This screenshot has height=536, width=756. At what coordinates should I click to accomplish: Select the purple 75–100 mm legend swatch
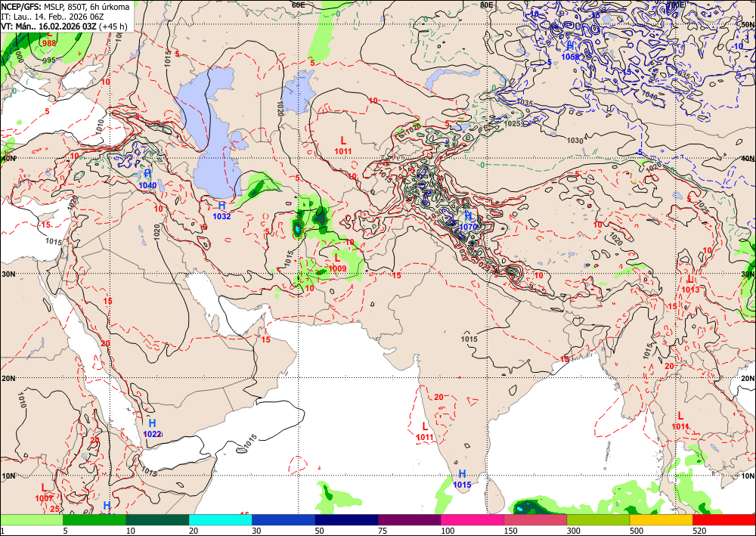(409, 520)
